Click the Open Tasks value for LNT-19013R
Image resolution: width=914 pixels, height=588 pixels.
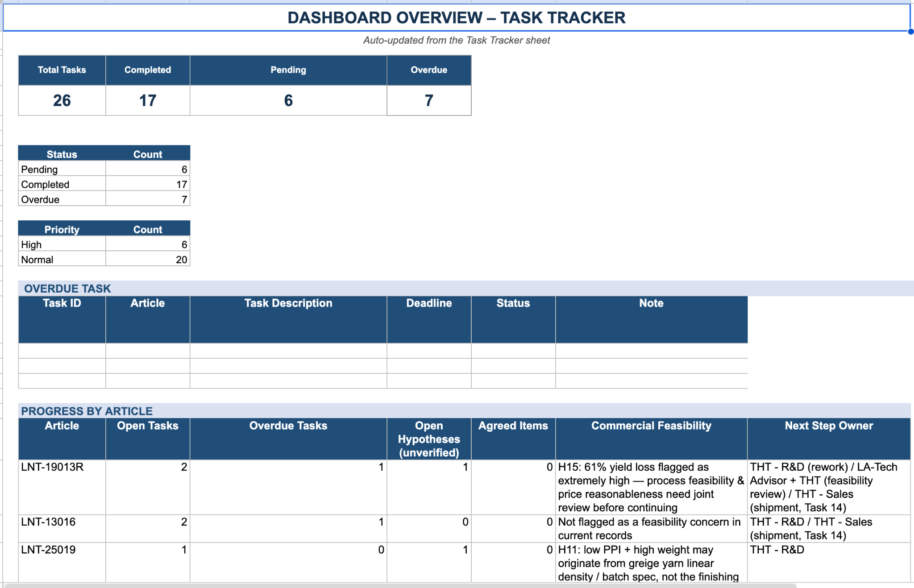coord(148,487)
